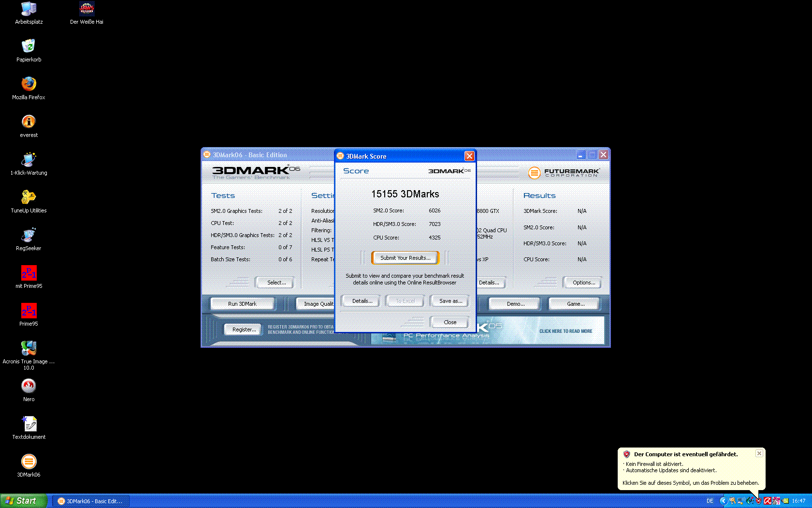Close the 3DMark Score dialog with X
The width and height of the screenshot is (812, 508).
click(x=469, y=156)
